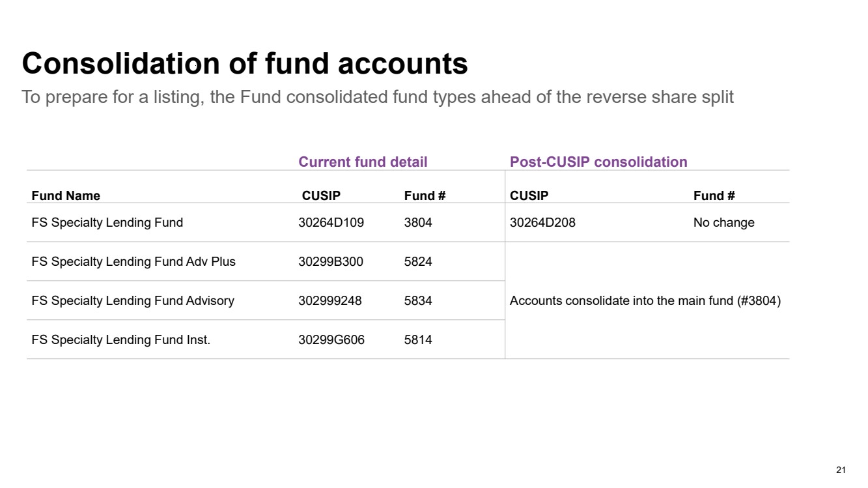Viewport: 868px width, 488px height.
Task: Select the 'FS Specialty Lending Fund' row name
Action: coord(107,223)
